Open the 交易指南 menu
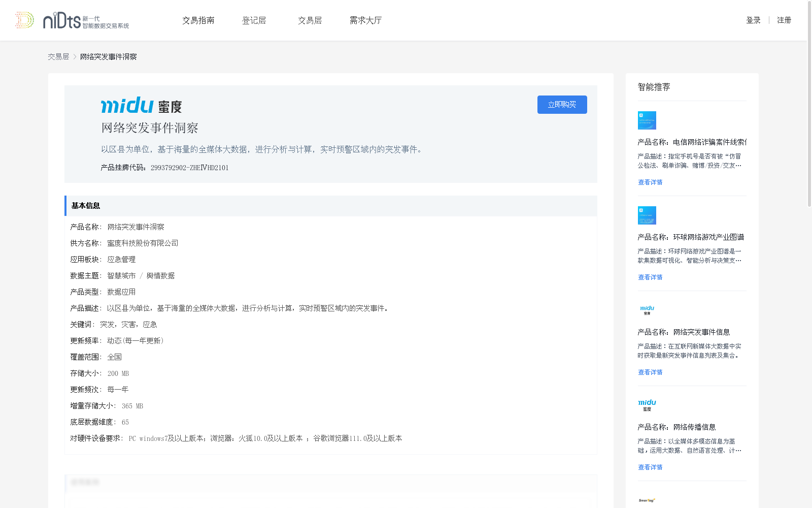Viewport: 812px width, 508px height. (198, 20)
